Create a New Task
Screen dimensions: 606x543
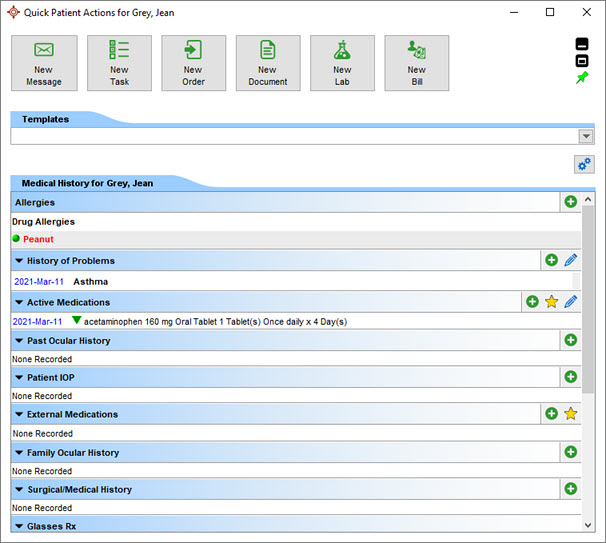click(119, 63)
